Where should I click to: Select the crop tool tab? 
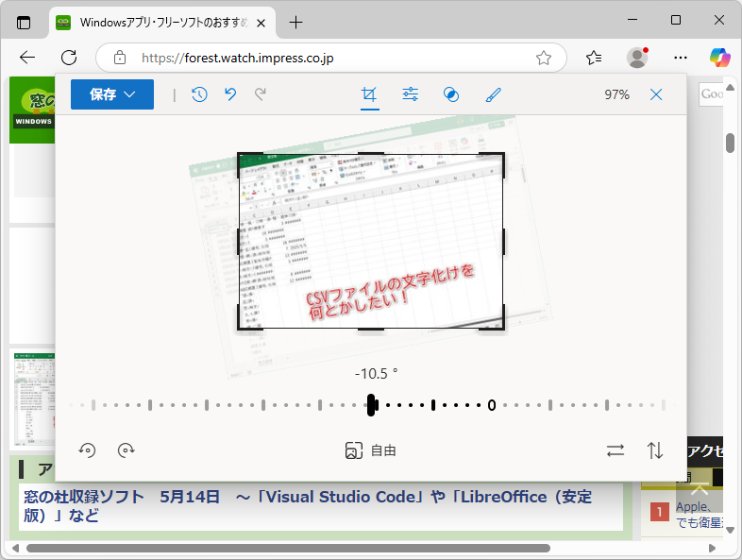tap(369, 94)
